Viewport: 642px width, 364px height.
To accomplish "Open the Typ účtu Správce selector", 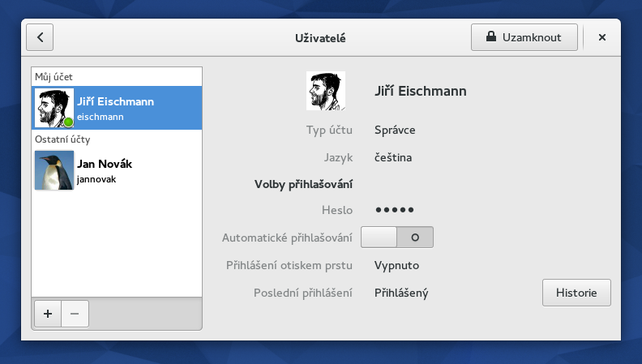I will pos(395,130).
